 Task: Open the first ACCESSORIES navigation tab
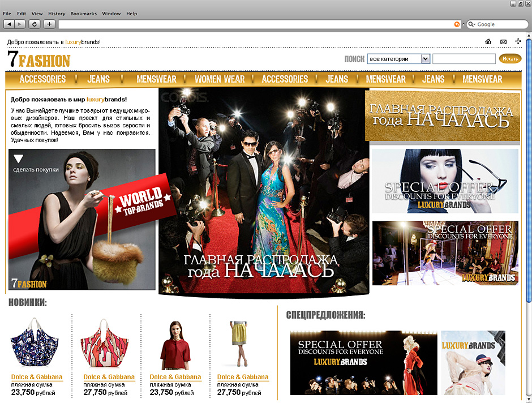point(42,79)
